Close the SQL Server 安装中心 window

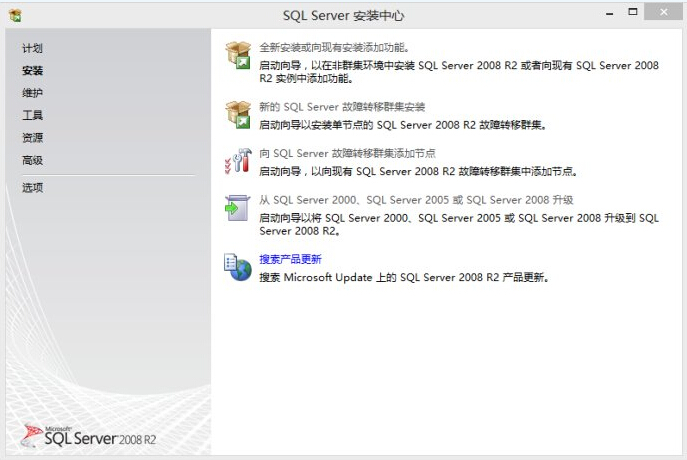(x=663, y=12)
